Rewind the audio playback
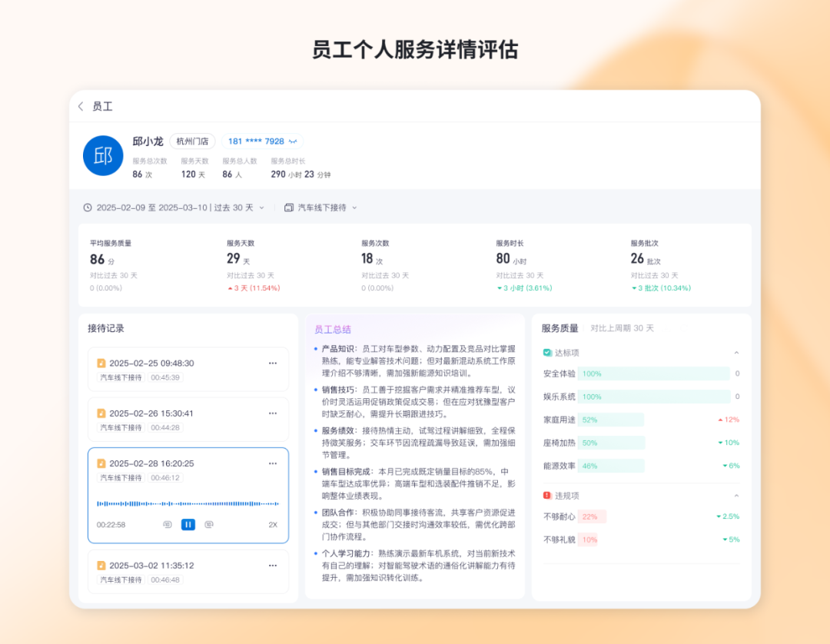 click(168, 524)
